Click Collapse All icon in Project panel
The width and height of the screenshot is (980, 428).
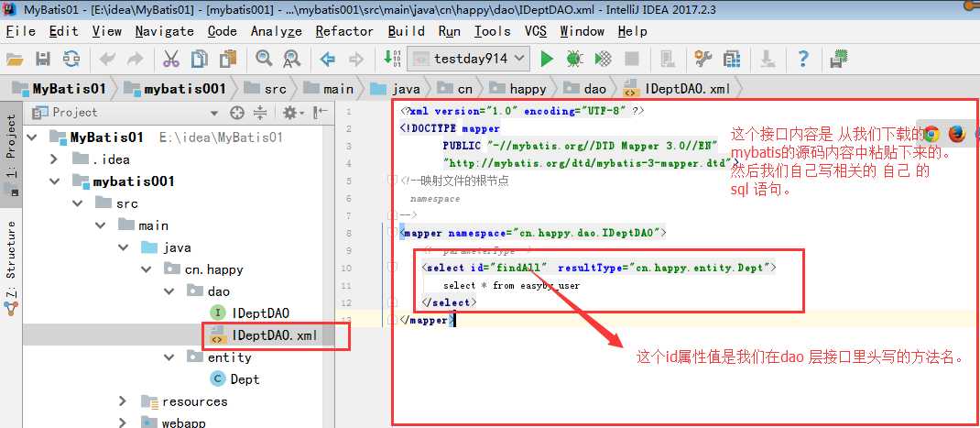tap(260, 113)
